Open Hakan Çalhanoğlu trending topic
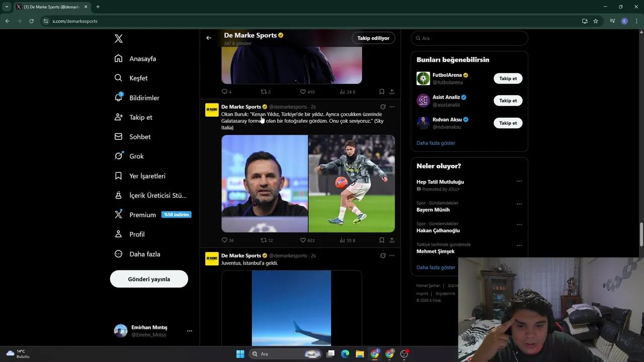The image size is (644, 362). click(438, 230)
